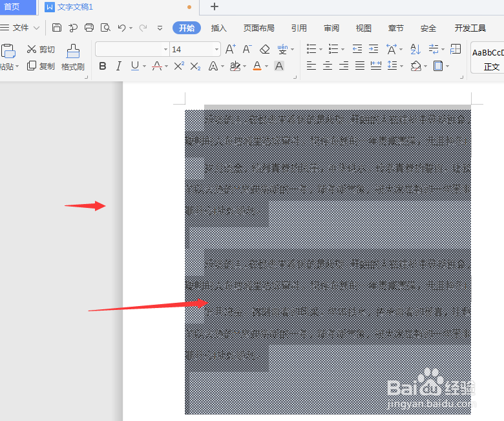Click the Copy (复制) button
Viewport: 504px width, 421px height.
(x=41, y=66)
